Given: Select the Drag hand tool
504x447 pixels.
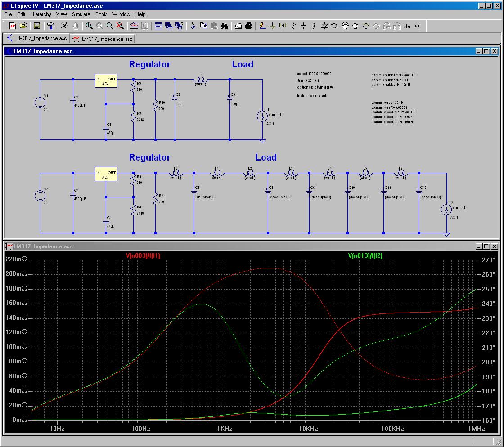Looking at the screenshot, I should point(355,26).
